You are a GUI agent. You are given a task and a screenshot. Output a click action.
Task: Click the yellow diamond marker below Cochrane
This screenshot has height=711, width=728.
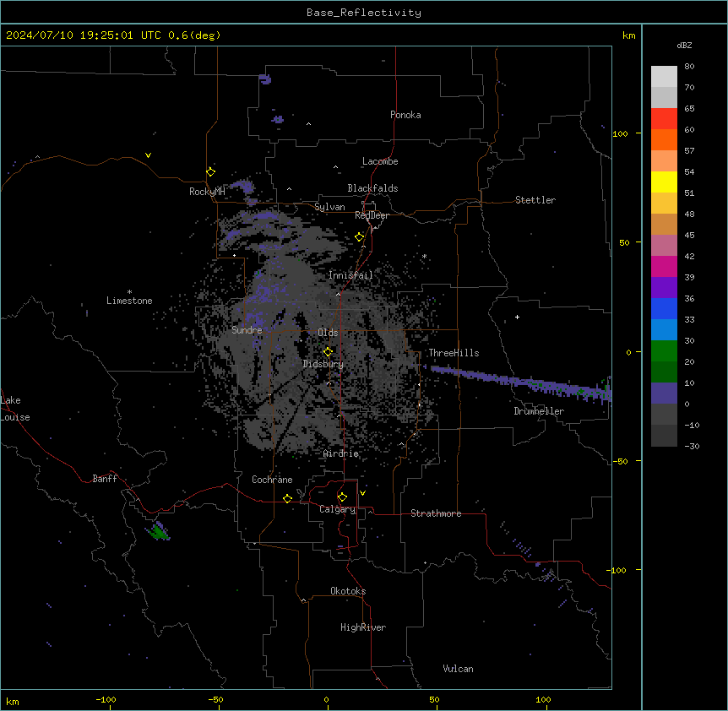[287, 498]
